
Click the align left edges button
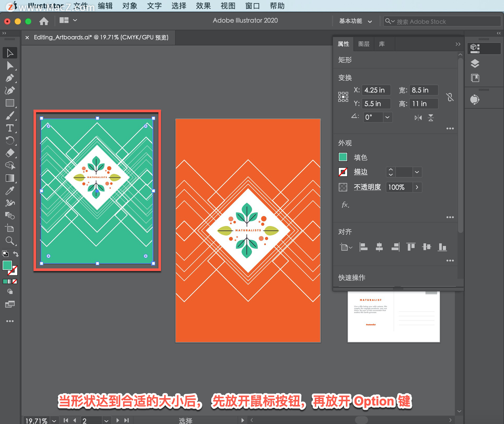[x=363, y=246]
